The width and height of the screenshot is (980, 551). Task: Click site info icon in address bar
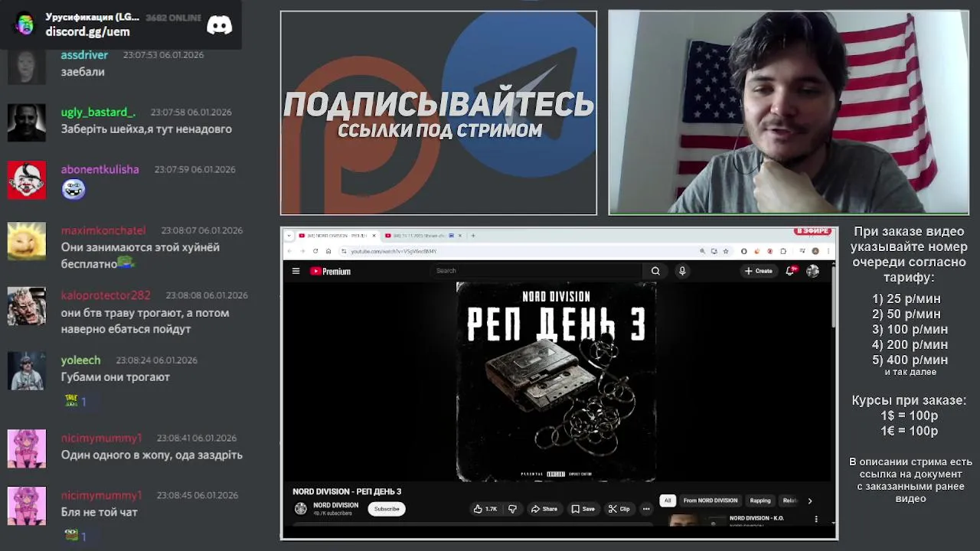[x=344, y=251]
